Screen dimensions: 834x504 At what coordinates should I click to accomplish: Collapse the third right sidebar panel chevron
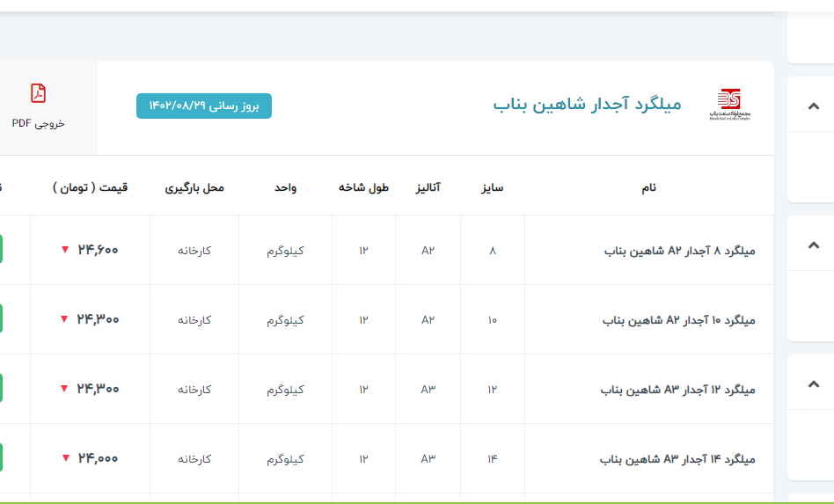click(814, 383)
